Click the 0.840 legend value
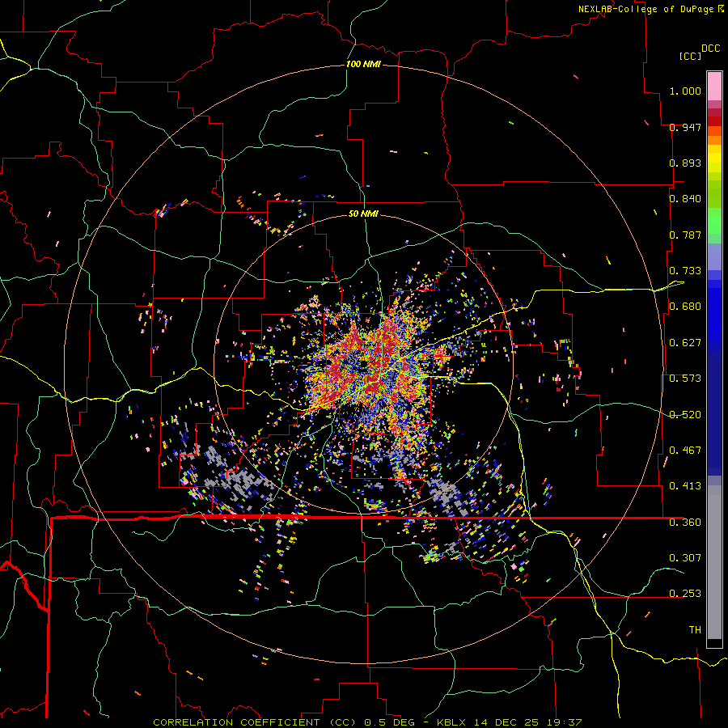This screenshot has width=728, height=728. tap(685, 199)
